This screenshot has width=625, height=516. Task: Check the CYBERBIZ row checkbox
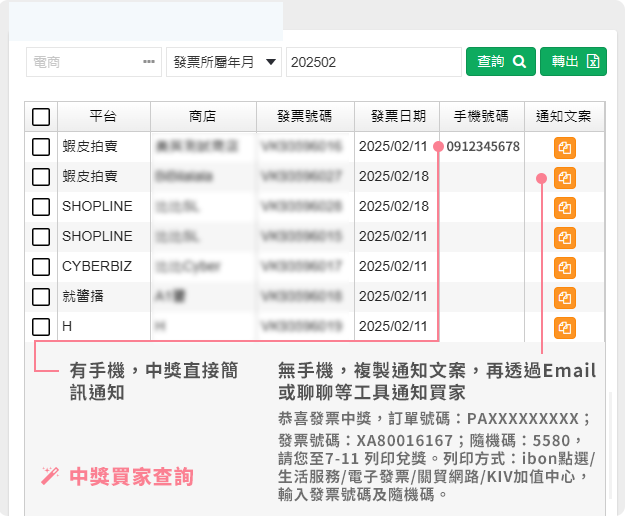click(41, 267)
